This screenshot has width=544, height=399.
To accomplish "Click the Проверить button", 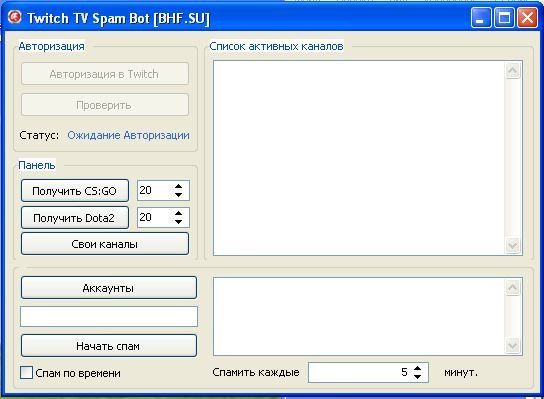I will [x=105, y=104].
